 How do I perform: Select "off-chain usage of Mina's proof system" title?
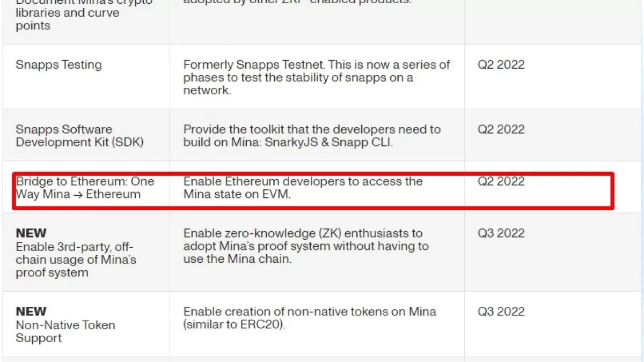coord(76,260)
